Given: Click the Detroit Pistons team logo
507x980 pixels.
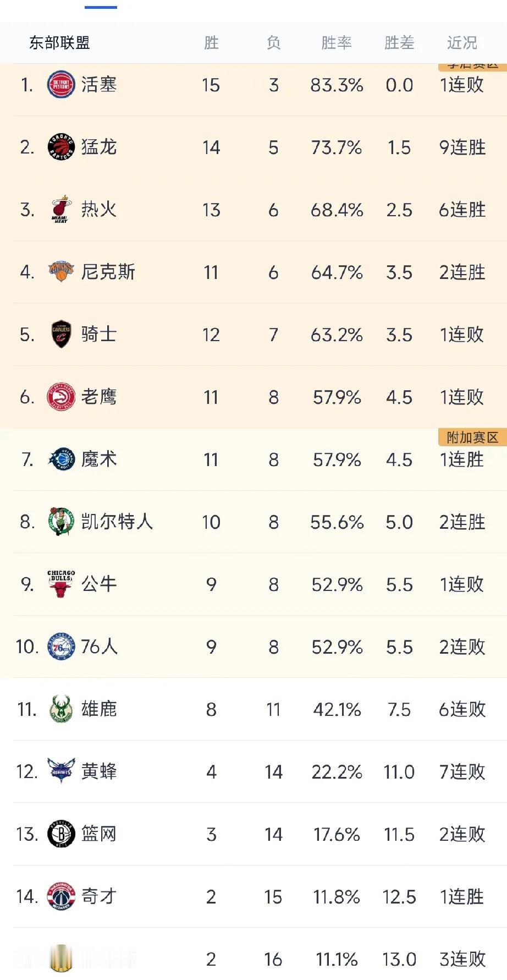Looking at the screenshot, I should click(x=60, y=85).
